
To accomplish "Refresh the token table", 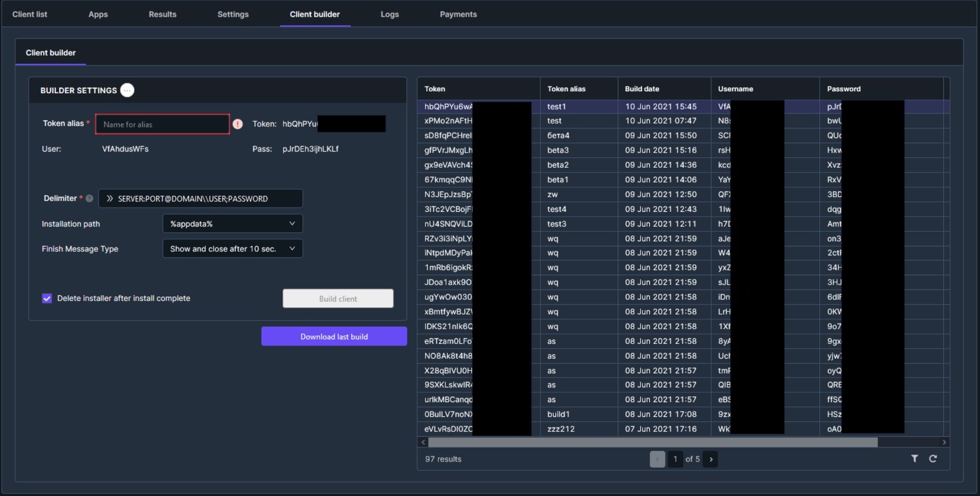I will tap(933, 459).
